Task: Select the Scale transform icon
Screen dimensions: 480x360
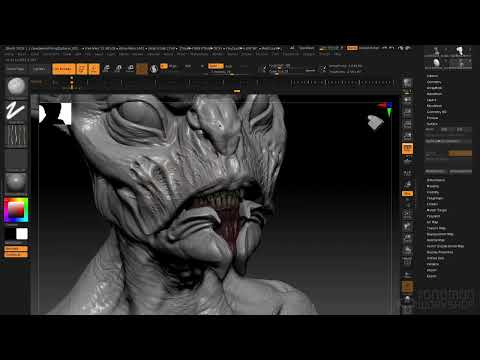Action: pyautogui.click(x=118, y=69)
